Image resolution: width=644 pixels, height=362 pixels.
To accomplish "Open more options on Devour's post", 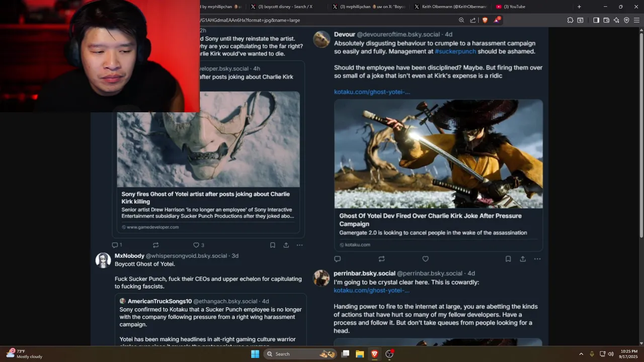I will (x=537, y=259).
